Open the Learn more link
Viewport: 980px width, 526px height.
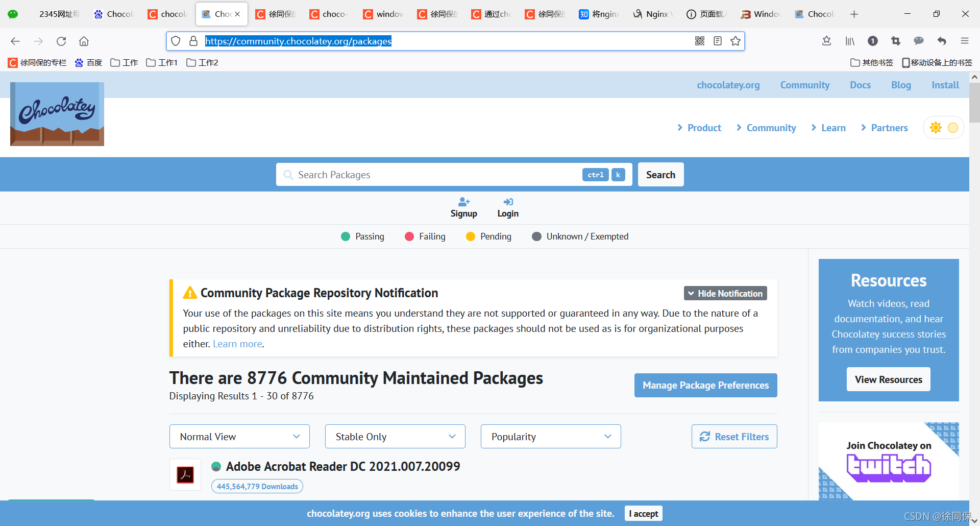coord(237,344)
